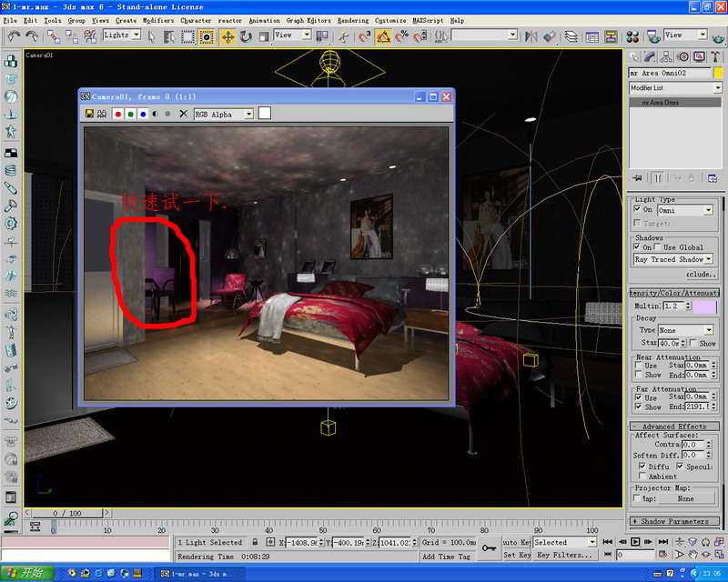Image resolution: width=728 pixels, height=582 pixels.
Task: Clear the rendered image with X
Action: (x=184, y=114)
